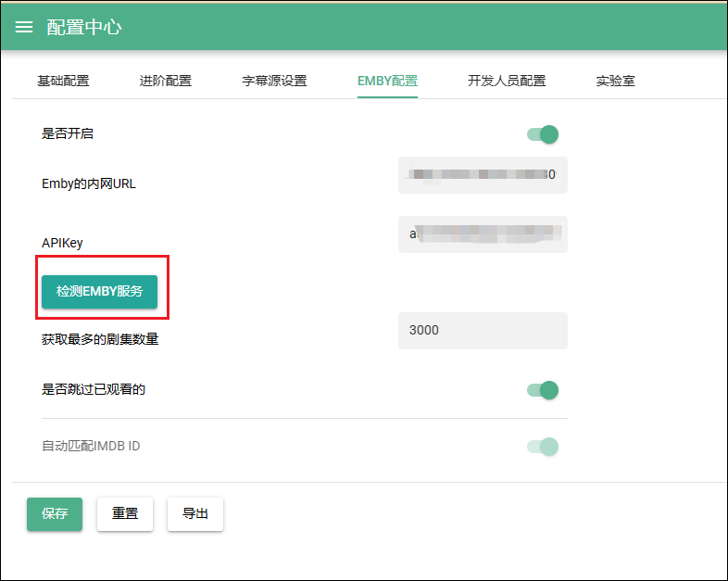Toggle the 是否开启 switch
The image size is (728, 581).
coord(543,134)
